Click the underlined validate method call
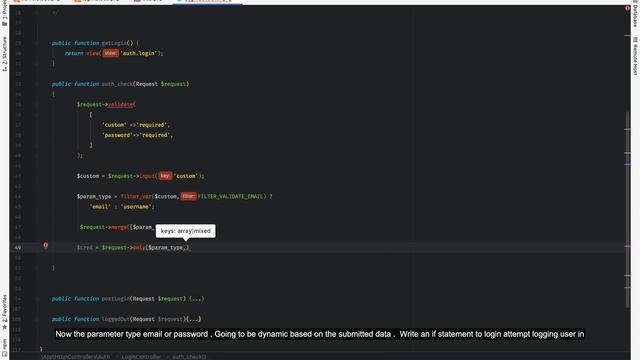This screenshot has height=360, width=640. coord(120,104)
